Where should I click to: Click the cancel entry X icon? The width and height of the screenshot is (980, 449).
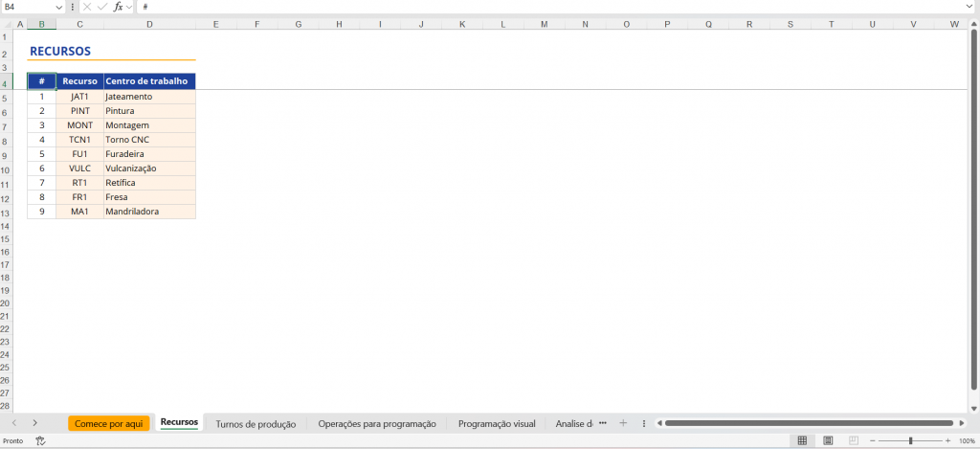[x=87, y=7]
